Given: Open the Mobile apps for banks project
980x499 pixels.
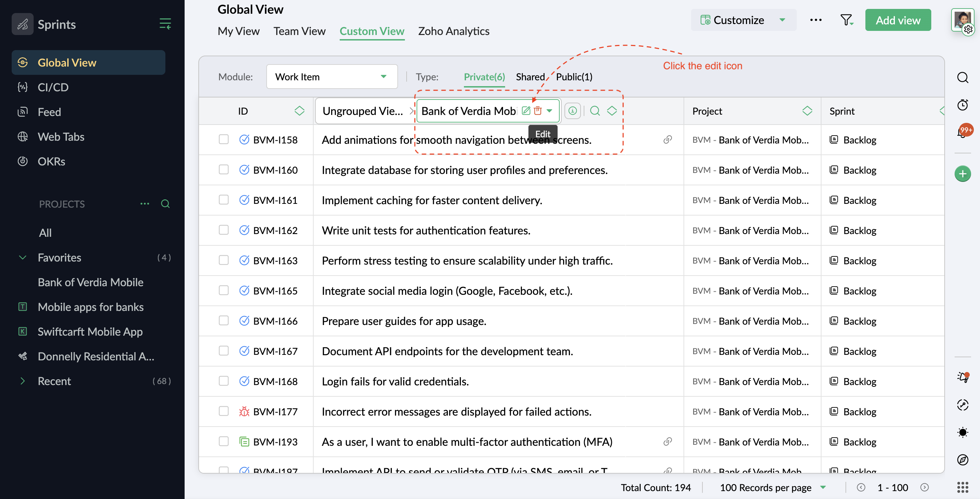Looking at the screenshot, I should pyautogui.click(x=91, y=307).
